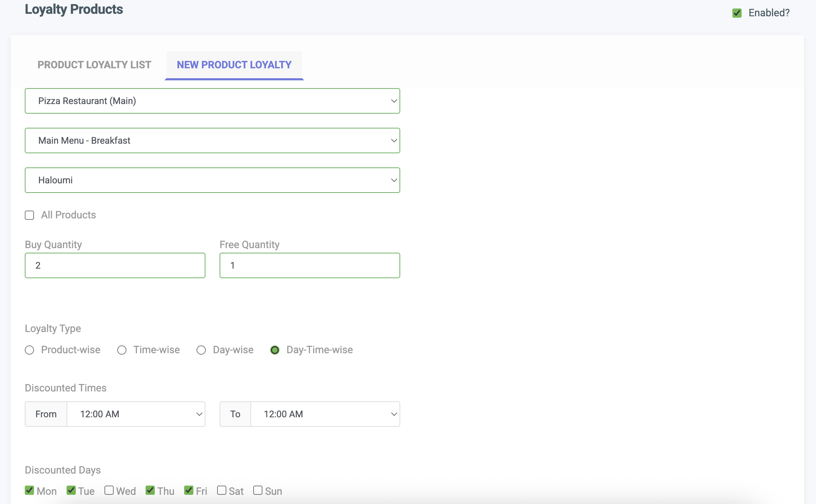This screenshot has width=816, height=504.
Task: Click the Free Quantity input field
Action: click(x=310, y=265)
